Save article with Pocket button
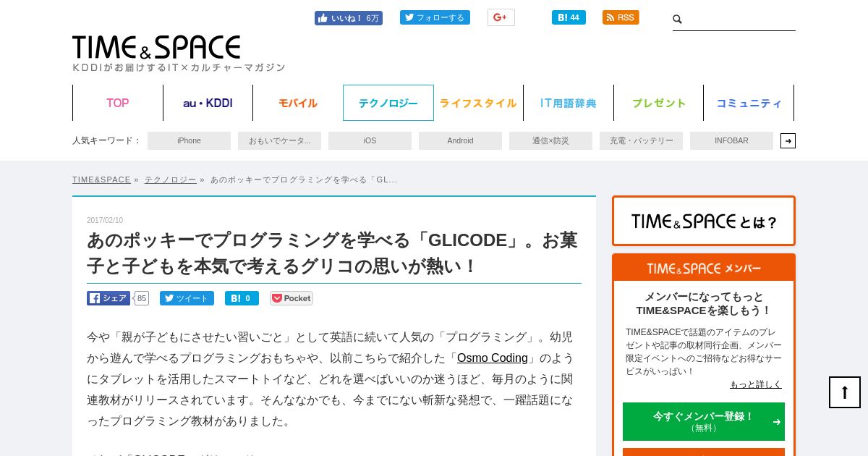868x456 pixels. tap(292, 298)
